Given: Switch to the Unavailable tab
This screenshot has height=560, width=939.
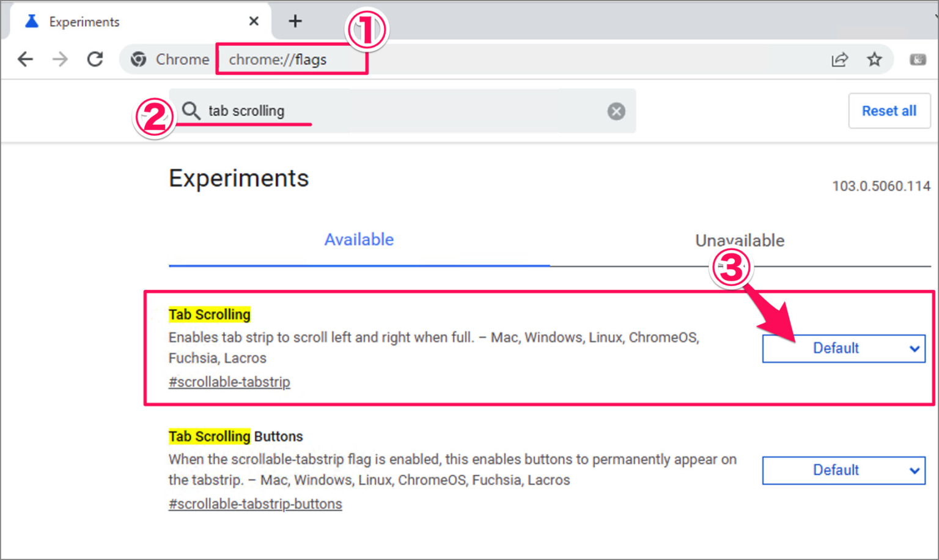Looking at the screenshot, I should 740,240.
